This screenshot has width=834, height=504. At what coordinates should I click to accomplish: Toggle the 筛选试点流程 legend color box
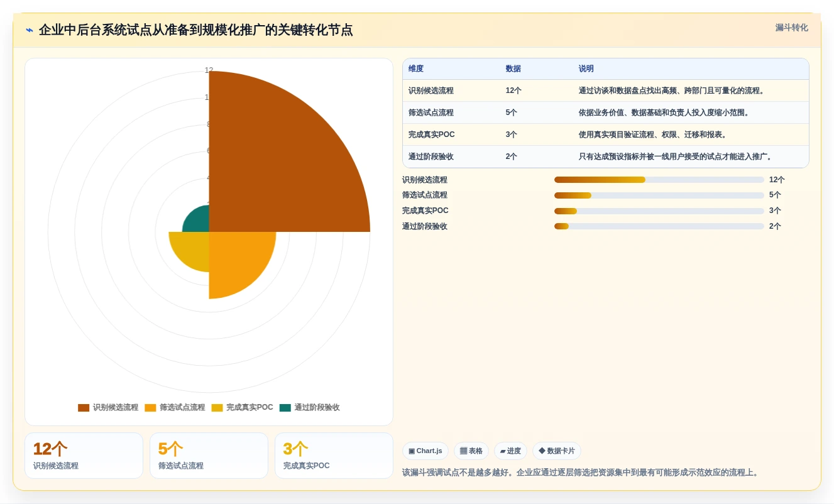coord(150,408)
